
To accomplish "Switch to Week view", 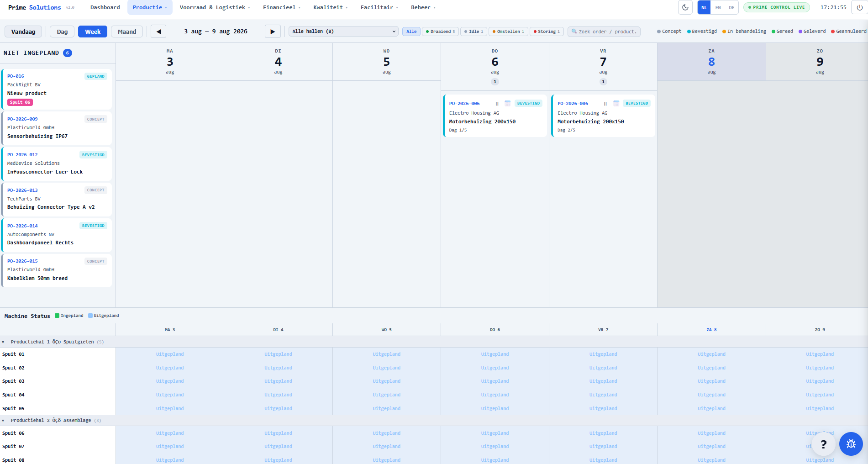I will [93, 32].
